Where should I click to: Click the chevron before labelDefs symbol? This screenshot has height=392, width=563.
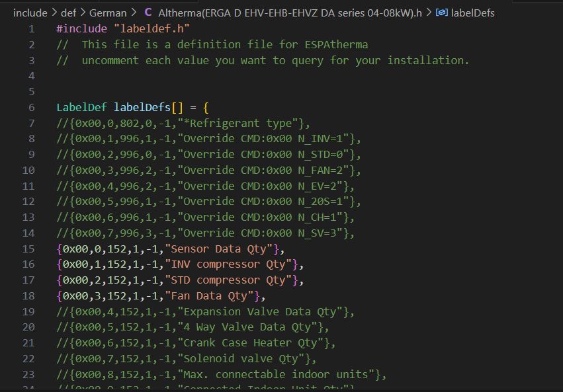[x=429, y=13]
